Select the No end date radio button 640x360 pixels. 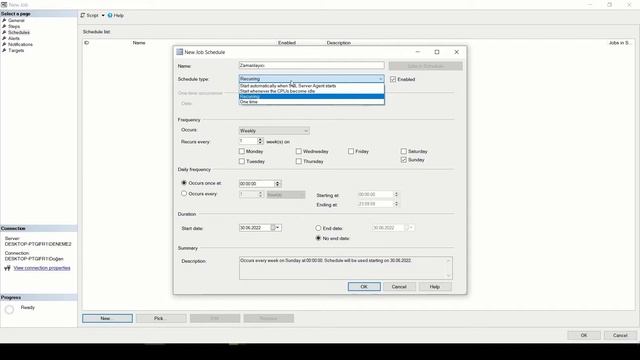318,238
